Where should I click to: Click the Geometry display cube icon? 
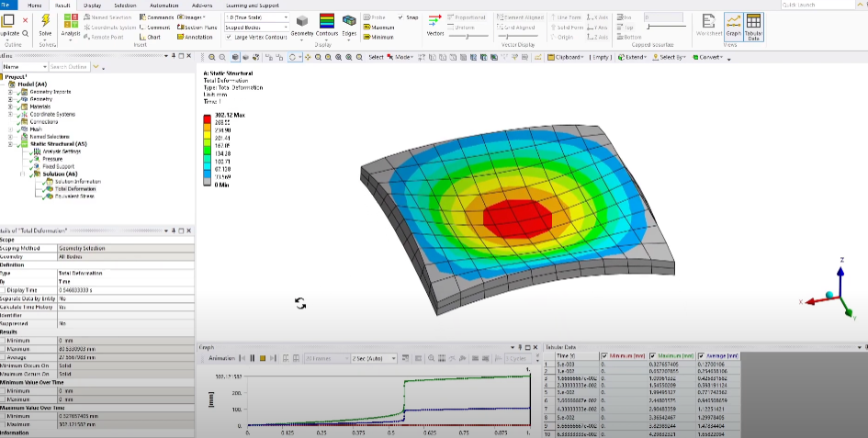pos(301,22)
